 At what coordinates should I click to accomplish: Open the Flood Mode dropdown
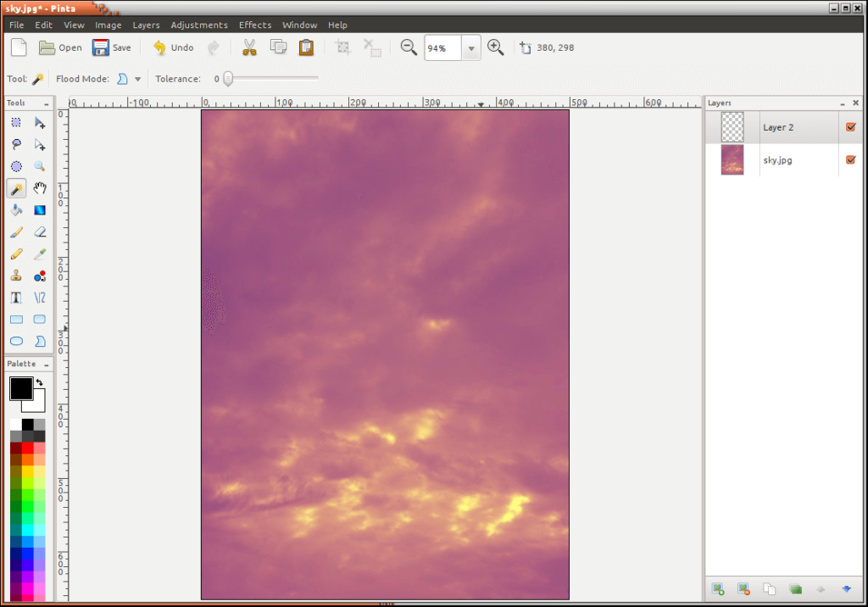point(137,78)
